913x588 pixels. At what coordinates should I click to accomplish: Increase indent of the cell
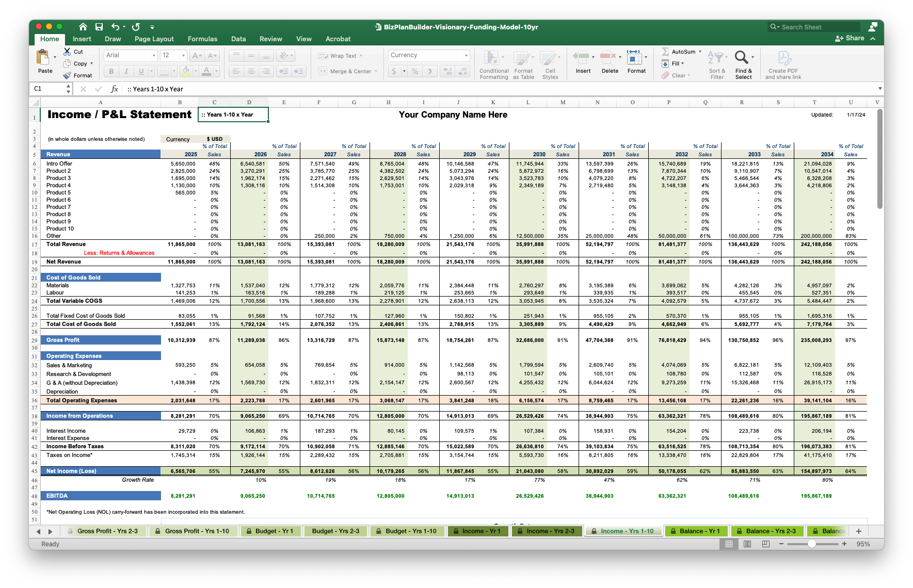299,71
